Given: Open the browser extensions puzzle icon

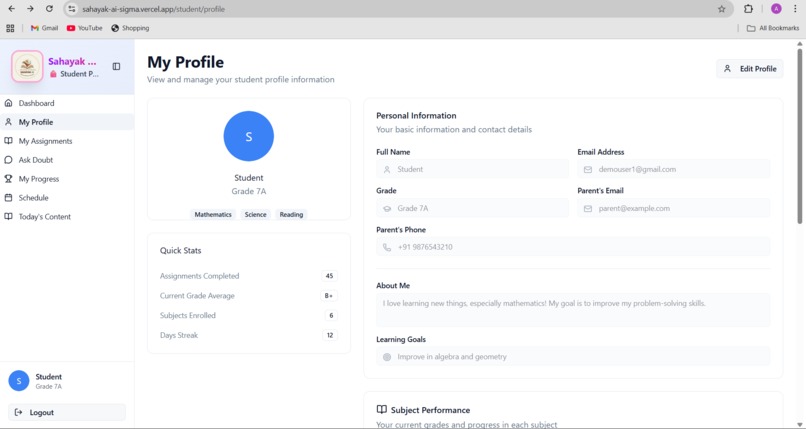Looking at the screenshot, I should (748, 9).
